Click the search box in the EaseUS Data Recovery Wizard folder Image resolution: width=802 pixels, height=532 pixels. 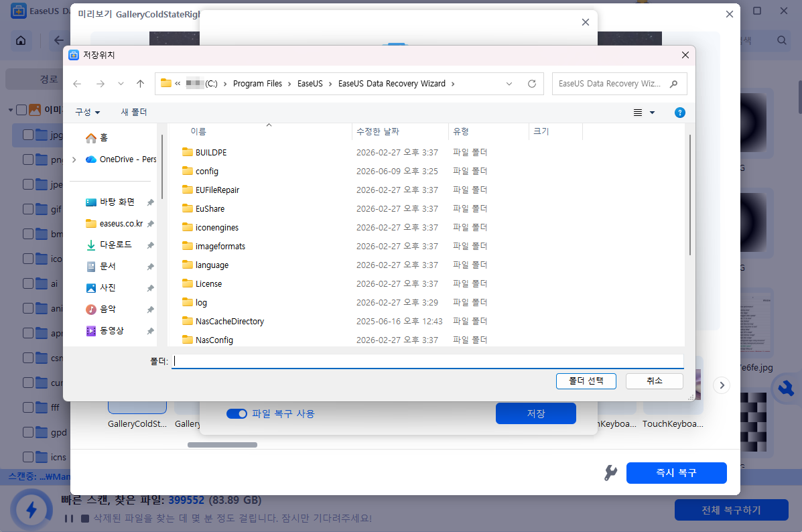coord(619,84)
